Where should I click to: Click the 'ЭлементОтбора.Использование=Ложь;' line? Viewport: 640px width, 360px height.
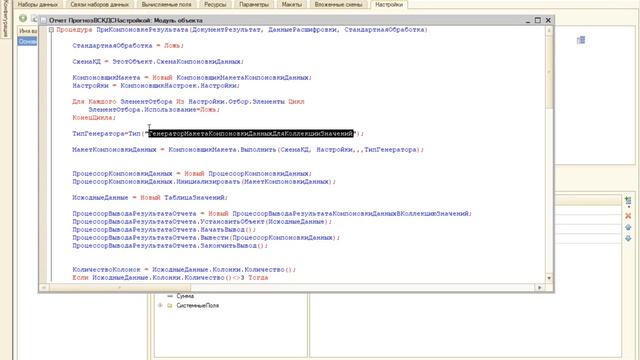click(x=154, y=110)
